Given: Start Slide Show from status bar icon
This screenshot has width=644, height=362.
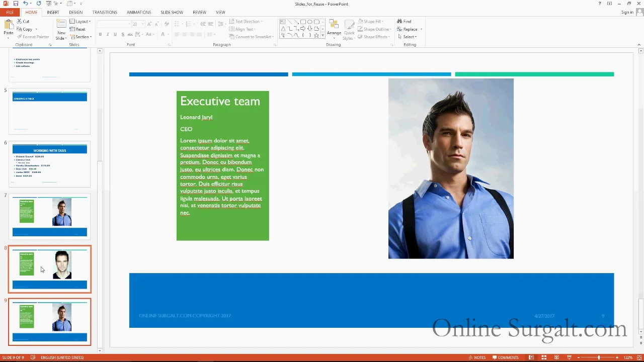Looking at the screenshot, I should pyautogui.click(x=569, y=357).
